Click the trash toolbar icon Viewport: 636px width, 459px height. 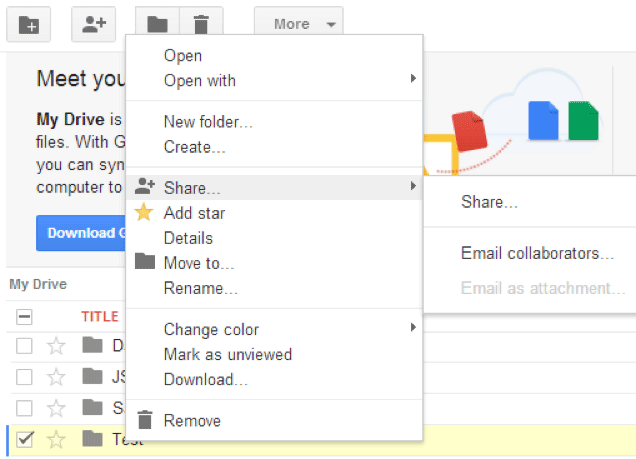pyautogui.click(x=201, y=24)
